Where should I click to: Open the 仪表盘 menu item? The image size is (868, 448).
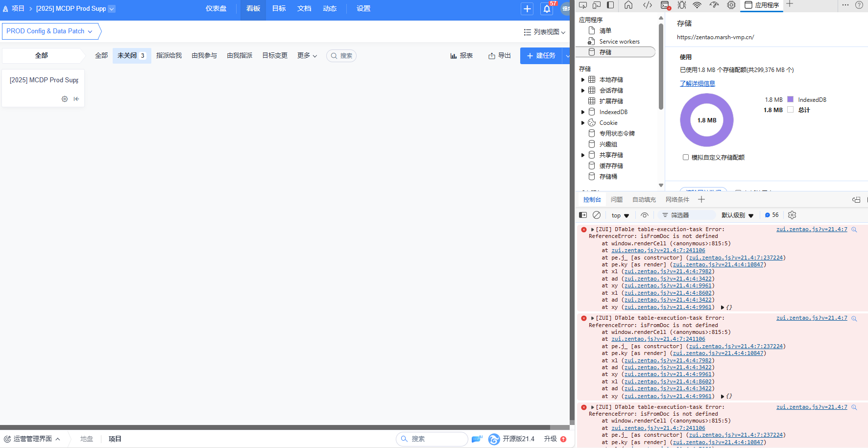tap(216, 8)
